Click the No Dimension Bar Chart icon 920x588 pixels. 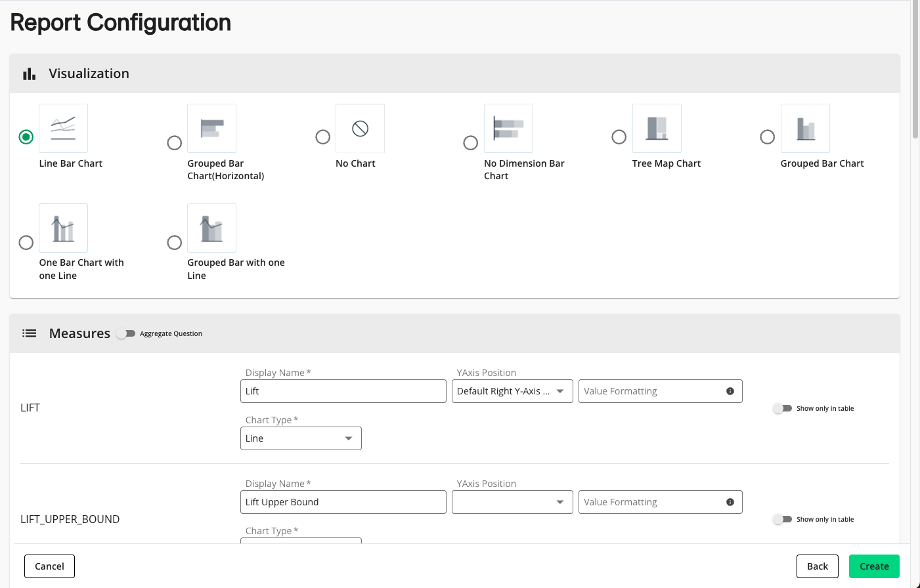coord(508,129)
